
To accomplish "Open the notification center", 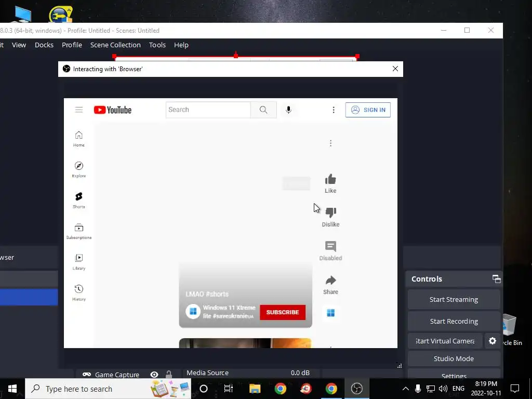I will [515, 389].
